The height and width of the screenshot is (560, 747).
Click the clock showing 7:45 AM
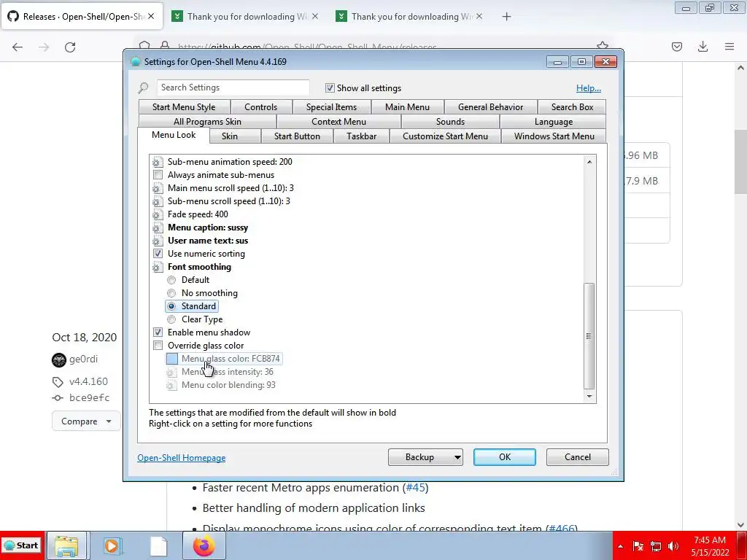(710, 540)
